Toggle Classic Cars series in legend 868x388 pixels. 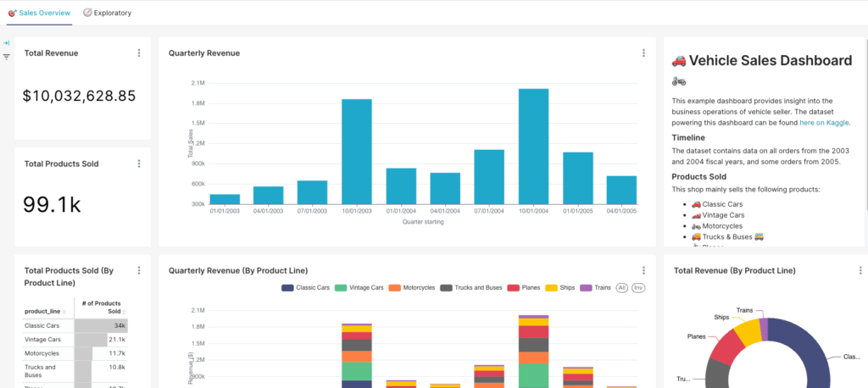307,288
